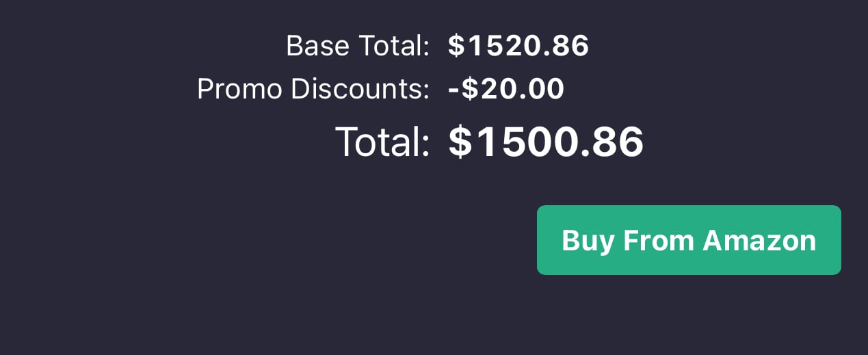The image size is (868, 355).
Task: Click the $1500.86 final total amount
Action: [x=546, y=142]
